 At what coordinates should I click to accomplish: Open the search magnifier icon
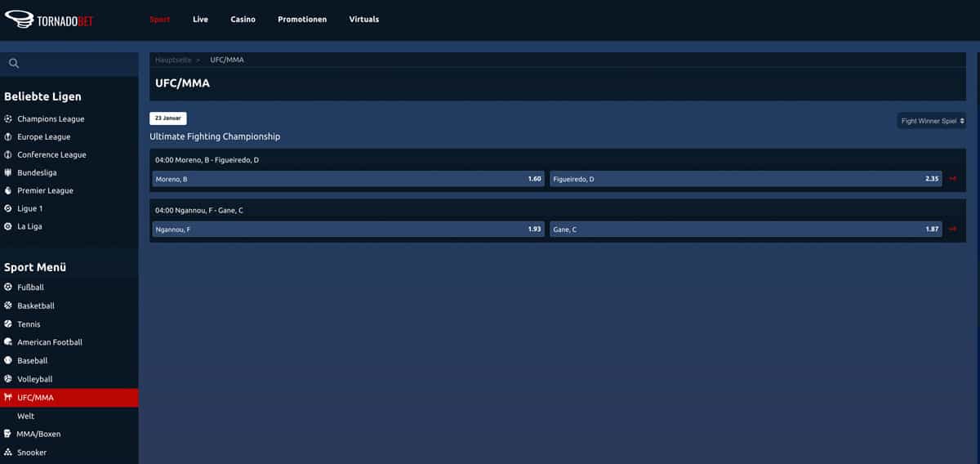[13, 63]
